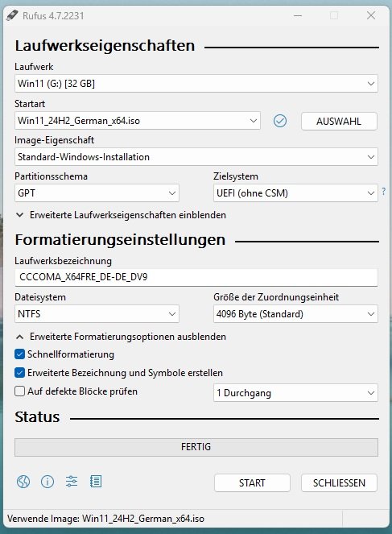Click the question mark help next to Zielsystem
The height and width of the screenshot is (534, 392).
(x=383, y=192)
